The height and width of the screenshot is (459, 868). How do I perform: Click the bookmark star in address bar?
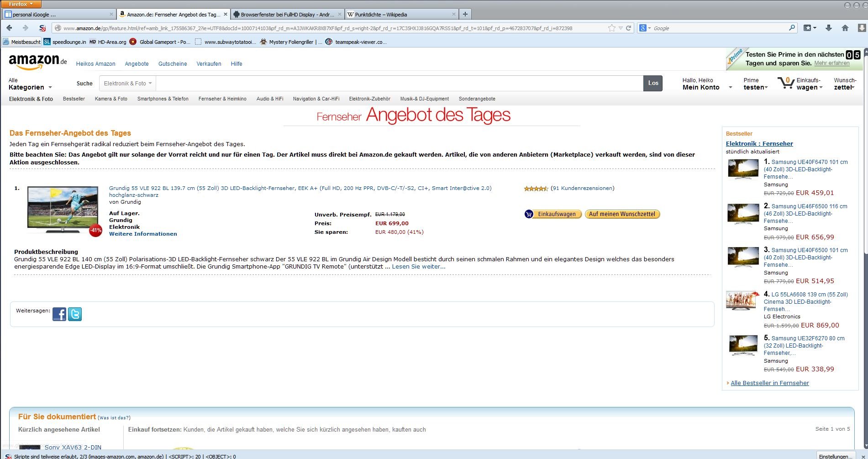(x=612, y=28)
